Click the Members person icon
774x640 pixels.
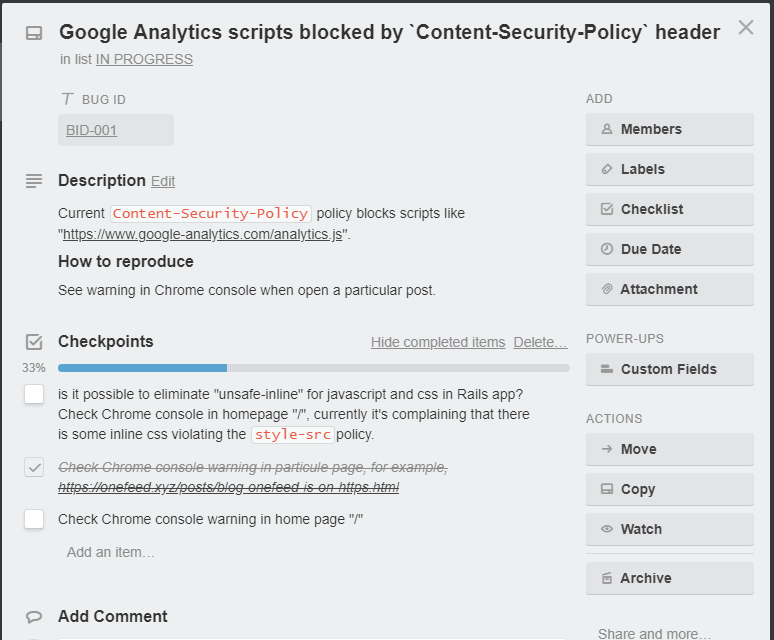607,129
